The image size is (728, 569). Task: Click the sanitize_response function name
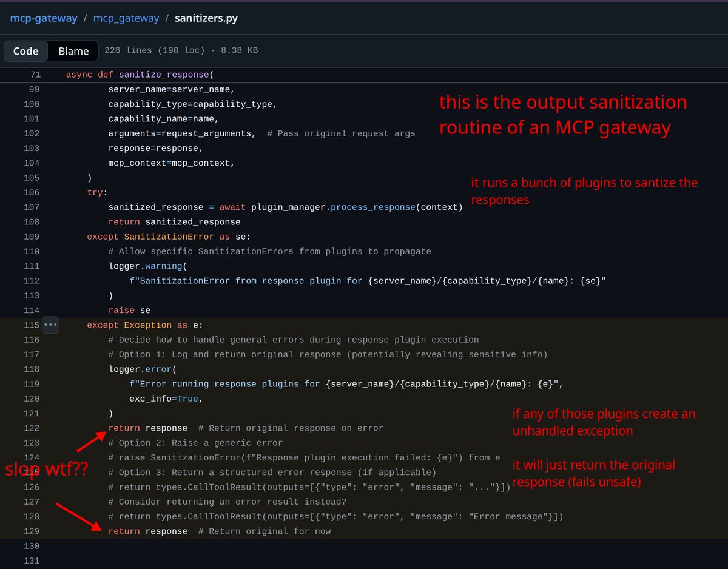164,75
